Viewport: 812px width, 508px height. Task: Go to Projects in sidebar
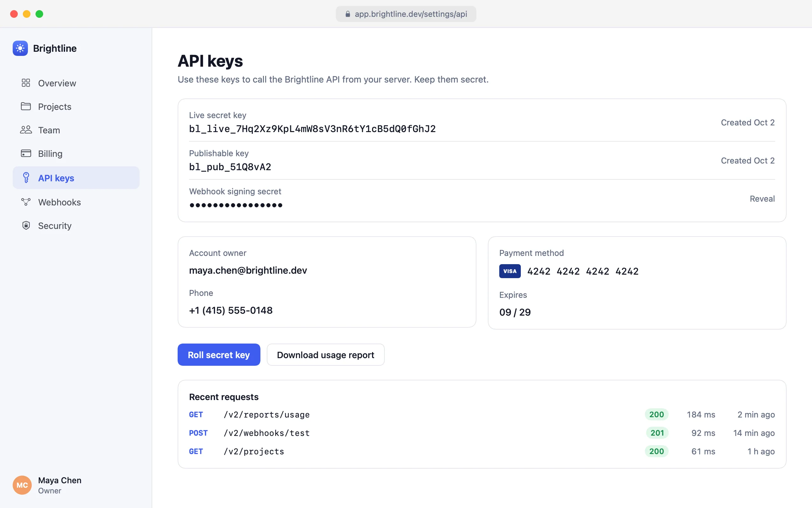(x=76, y=106)
